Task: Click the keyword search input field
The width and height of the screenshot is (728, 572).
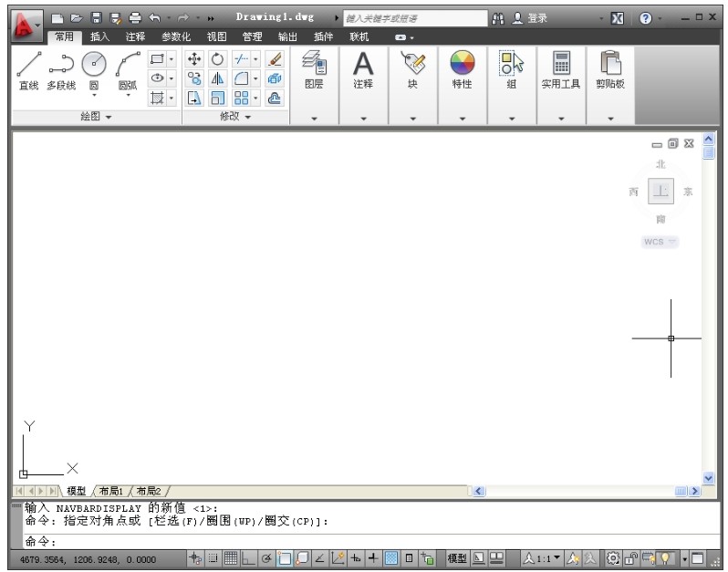Action: click(414, 18)
